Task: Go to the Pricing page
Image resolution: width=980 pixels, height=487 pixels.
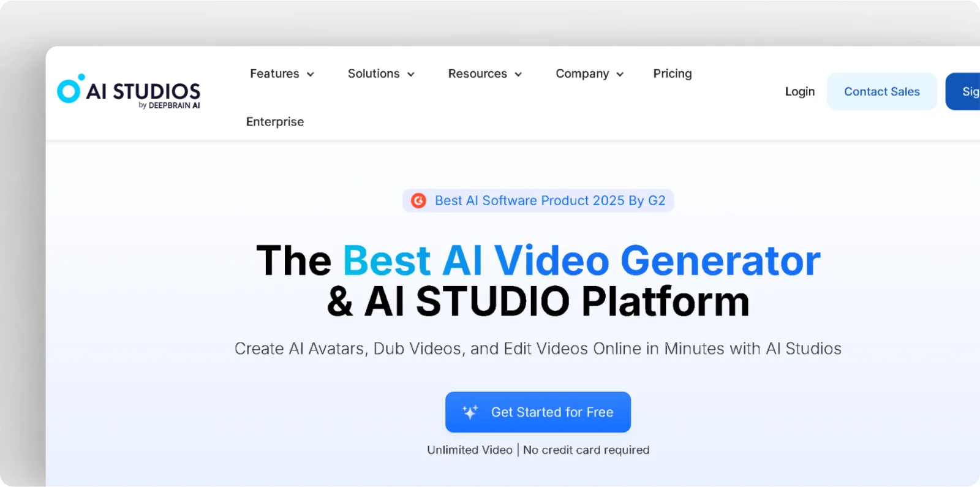Action: pyautogui.click(x=672, y=74)
